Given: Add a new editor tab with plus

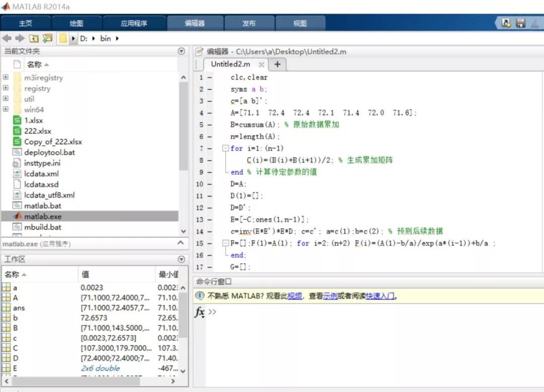Looking at the screenshot, I should tap(277, 64).
